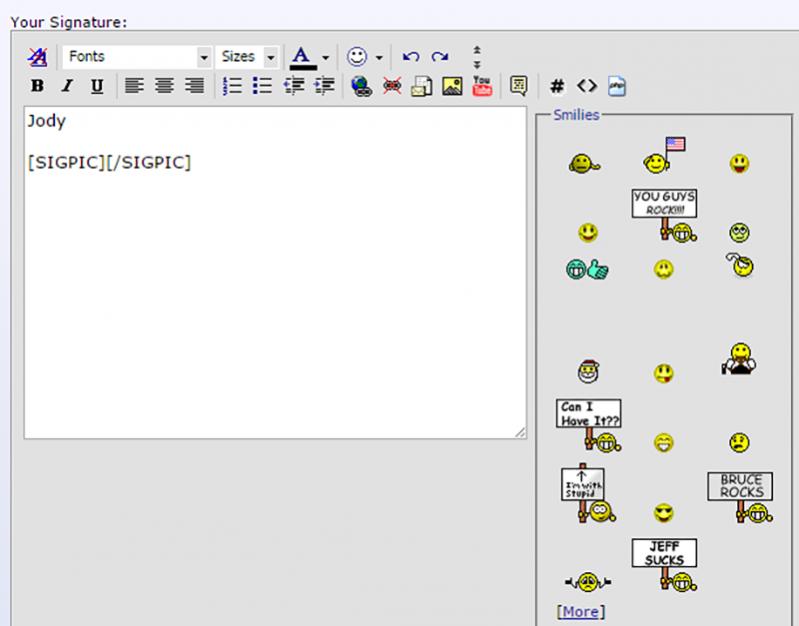Click the Redo arrow icon

pos(440,57)
